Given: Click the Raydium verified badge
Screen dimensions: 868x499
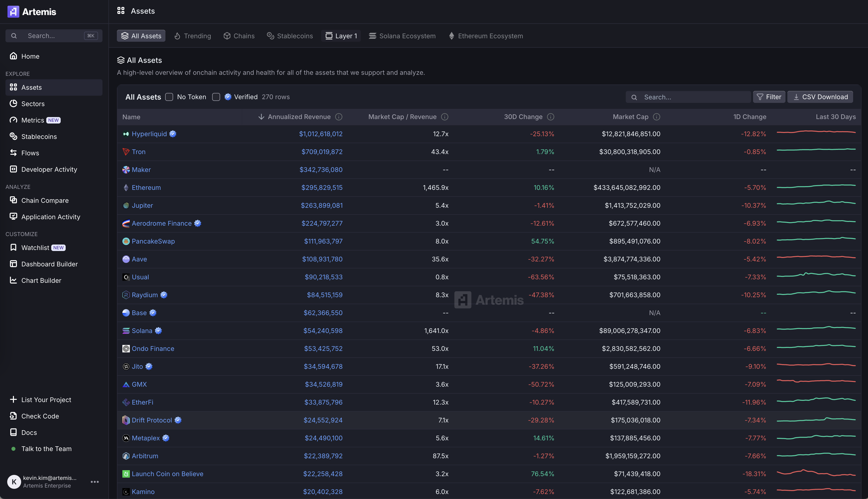Looking at the screenshot, I should click(164, 295).
